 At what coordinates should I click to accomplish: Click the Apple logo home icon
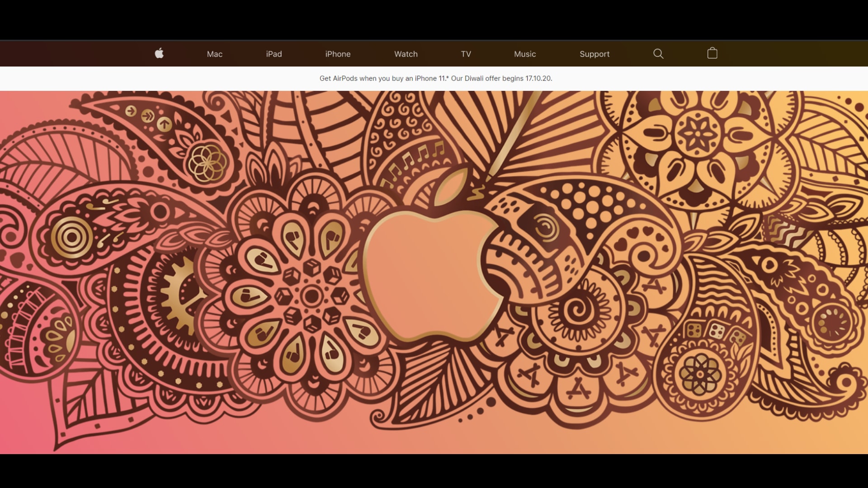click(x=159, y=53)
